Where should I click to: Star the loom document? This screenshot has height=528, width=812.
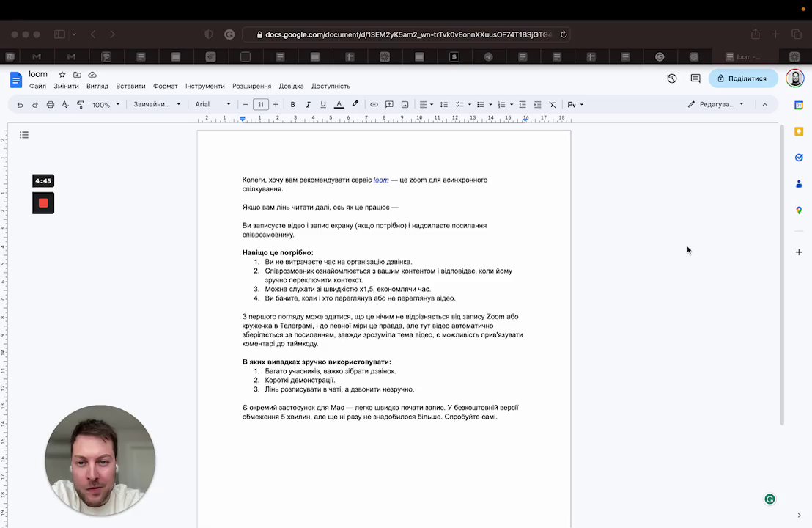tap(62, 75)
